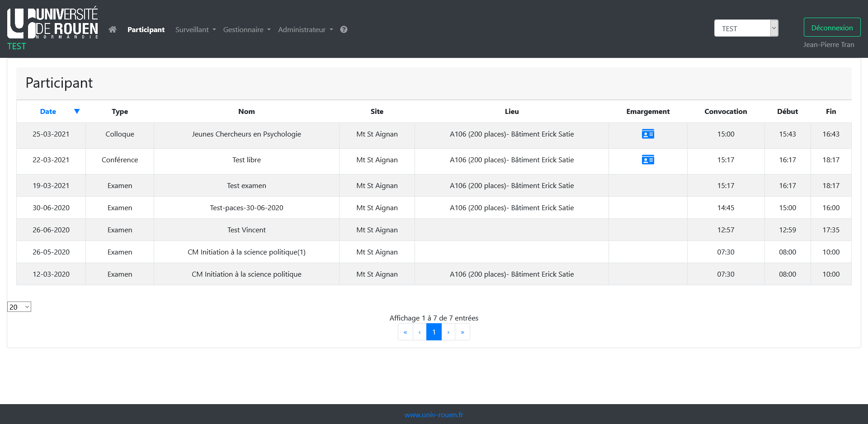The height and width of the screenshot is (424, 868).
Task: Go to previous page arrow
Action: click(x=420, y=332)
